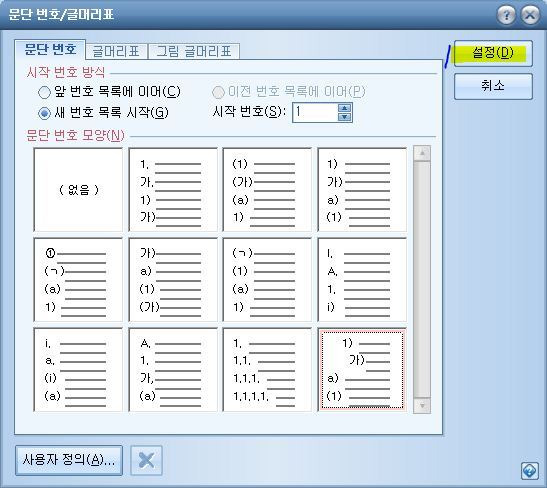Viewport: 547px width, 488px height.
Task: Choose the 가) a) (1) (가) numbering style
Action: click(173, 280)
